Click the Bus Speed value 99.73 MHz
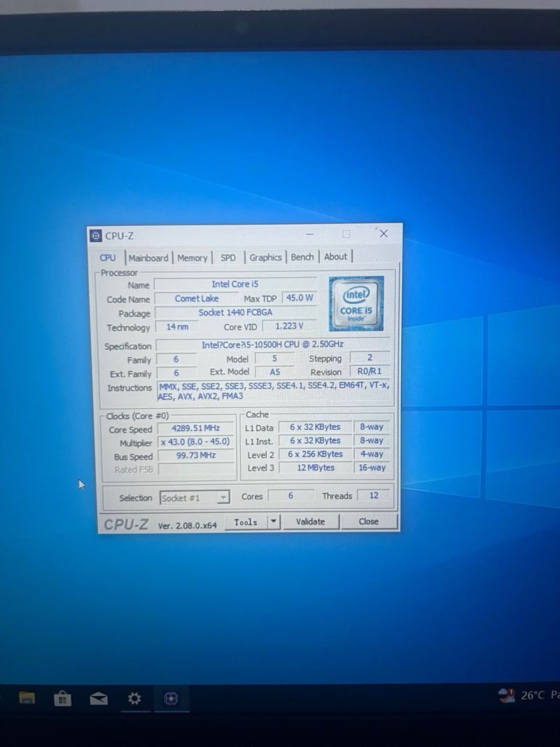This screenshot has height=747, width=560. coord(196,456)
